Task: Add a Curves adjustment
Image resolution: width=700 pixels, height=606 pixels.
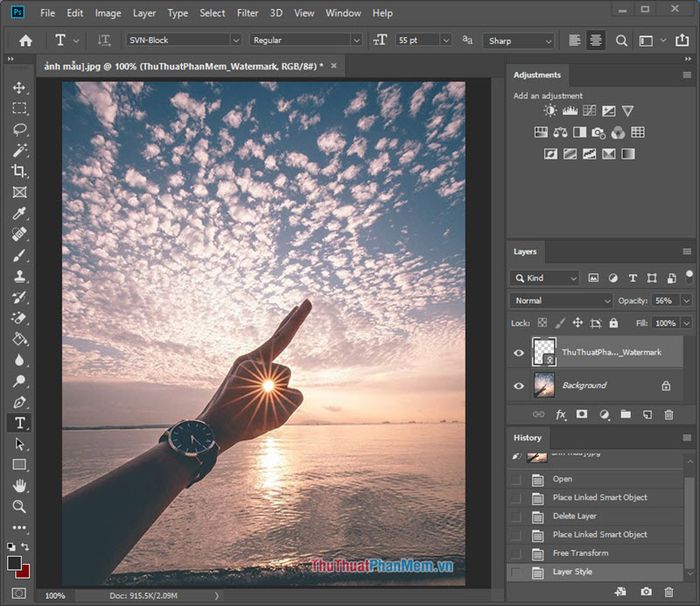Action: tap(589, 111)
